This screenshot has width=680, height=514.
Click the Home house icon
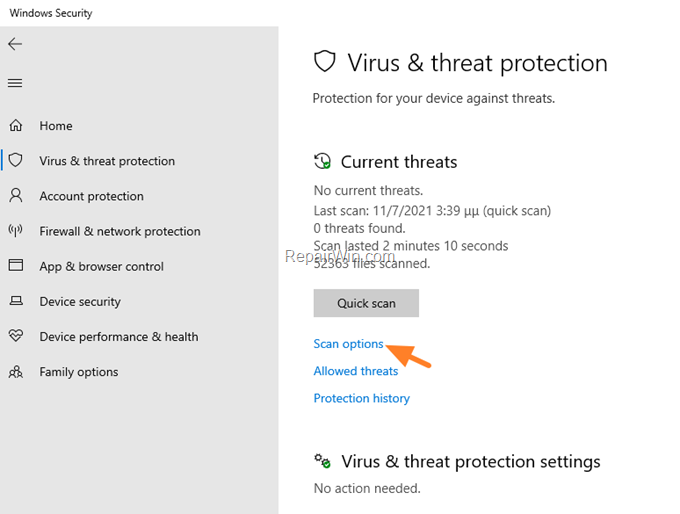tap(16, 125)
